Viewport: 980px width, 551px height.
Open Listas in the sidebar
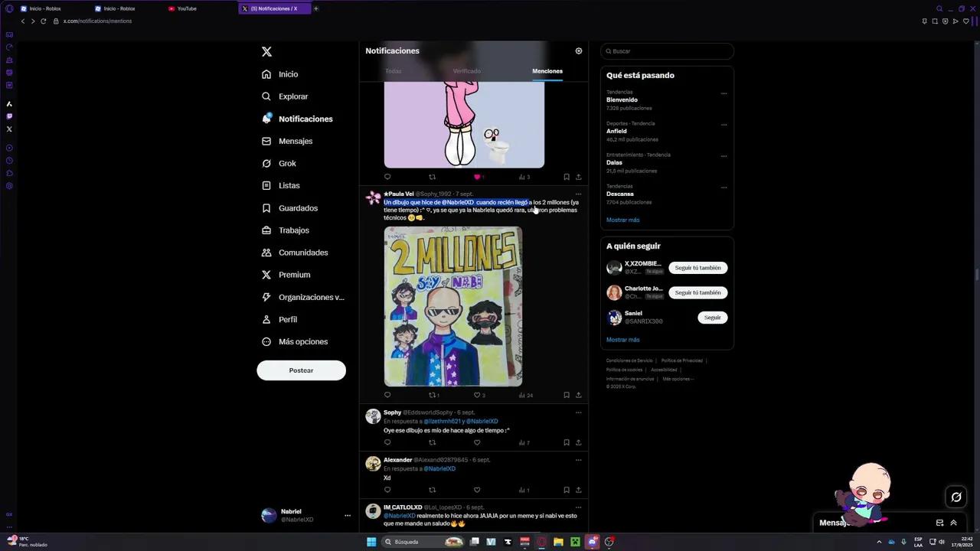click(x=280, y=185)
